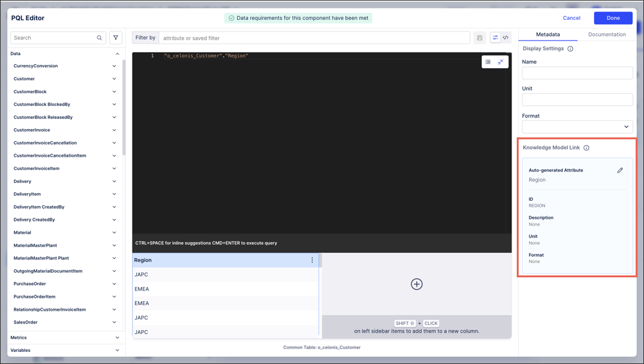Show info for Knowledge Model Link
644x364 pixels.
(586, 148)
